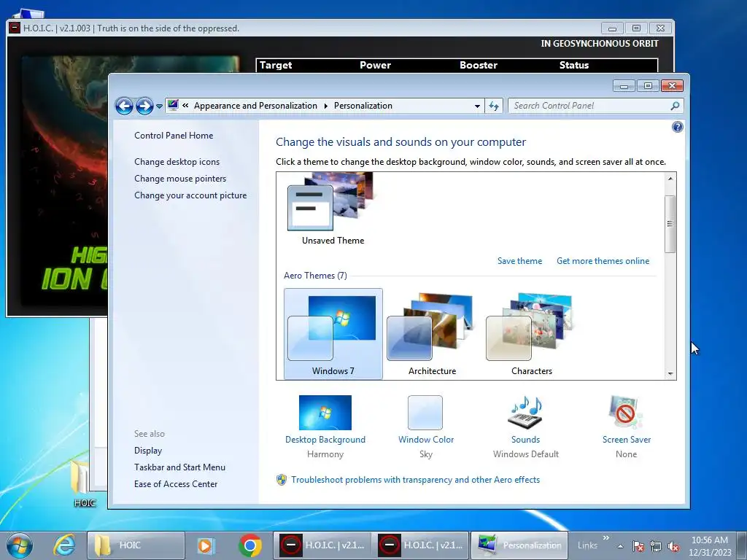Select the Characters theme
The image size is (747, 560).
[x=531, y=334]
